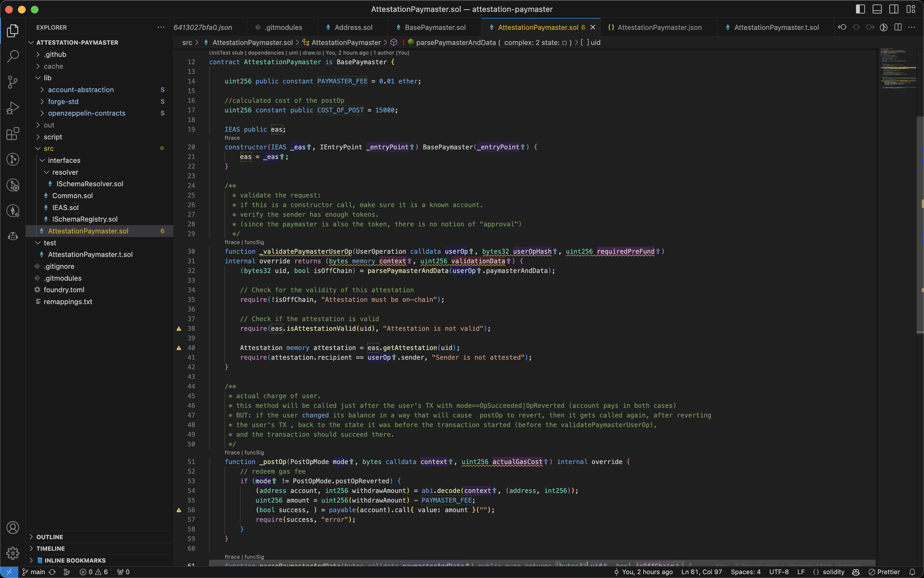Switch to the AttestationPaymaster.t.sol tab
The height and width of the screenshot is (578, 924).
(x=776, y=27)
